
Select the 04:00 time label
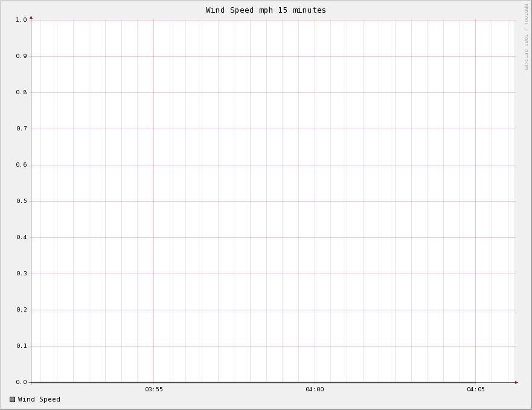pos(315,389)
